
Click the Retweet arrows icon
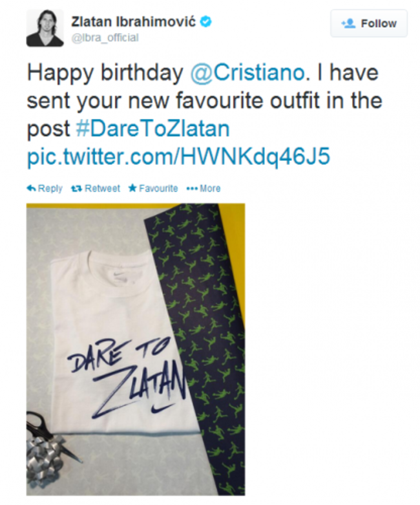click(77, 188)
